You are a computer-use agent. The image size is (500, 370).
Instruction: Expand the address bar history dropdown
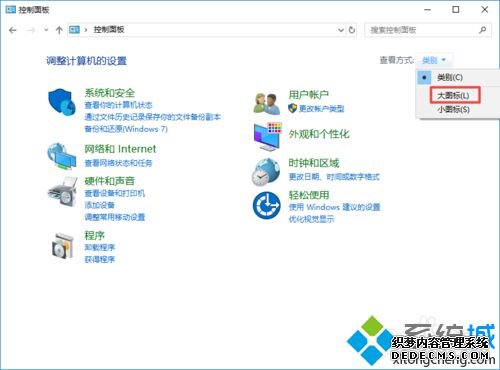pyautogui.click(x=341, y=30)
